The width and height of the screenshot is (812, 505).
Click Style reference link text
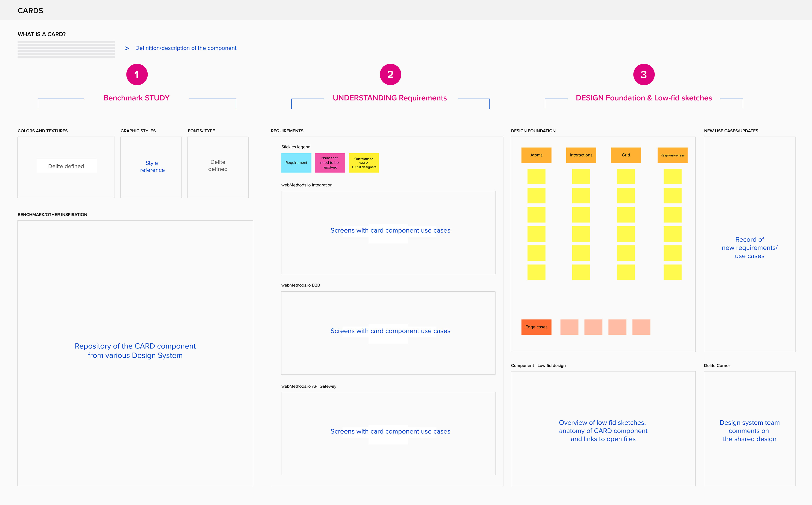(x=152, y=166)
